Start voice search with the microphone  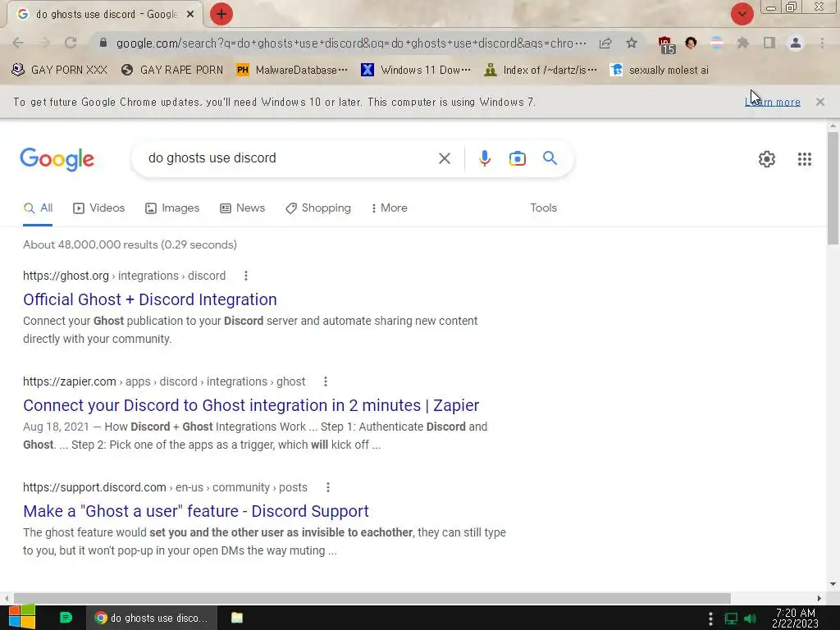(x=484, y=158)
